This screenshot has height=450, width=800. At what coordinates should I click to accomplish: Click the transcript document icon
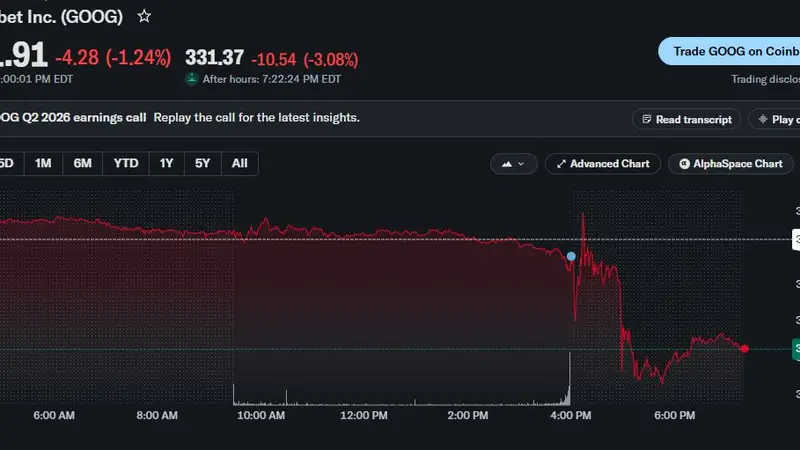coord(646,119)
